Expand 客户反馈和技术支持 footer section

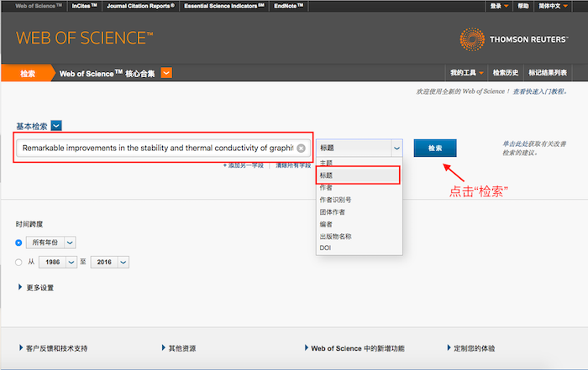point(53,348)
